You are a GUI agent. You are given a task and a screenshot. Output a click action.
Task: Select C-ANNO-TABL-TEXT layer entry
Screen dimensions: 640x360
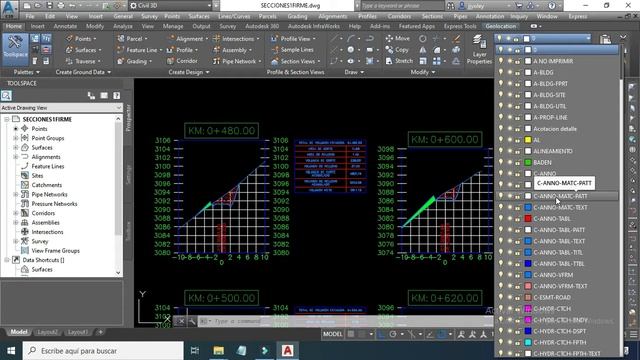tap(557, 241)
